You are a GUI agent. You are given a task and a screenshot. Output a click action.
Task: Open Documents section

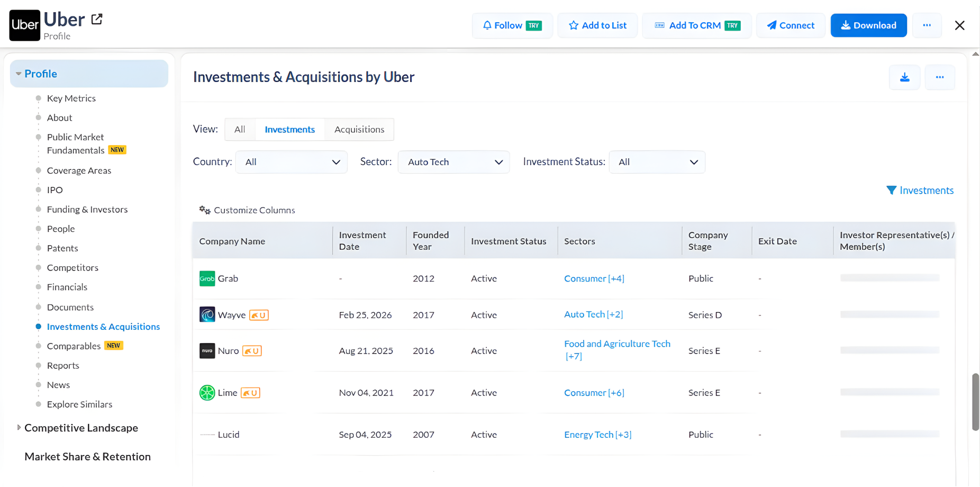click(70, 307)
